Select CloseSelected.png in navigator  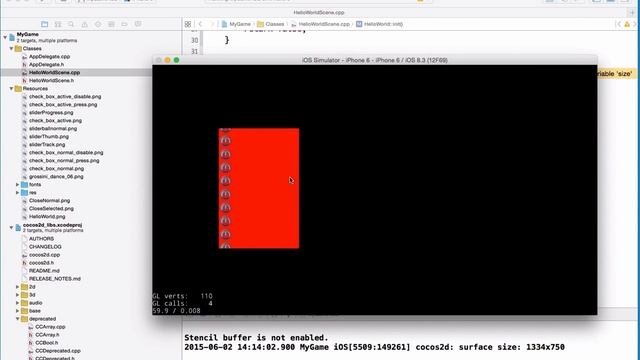click(x=51, y=209)
